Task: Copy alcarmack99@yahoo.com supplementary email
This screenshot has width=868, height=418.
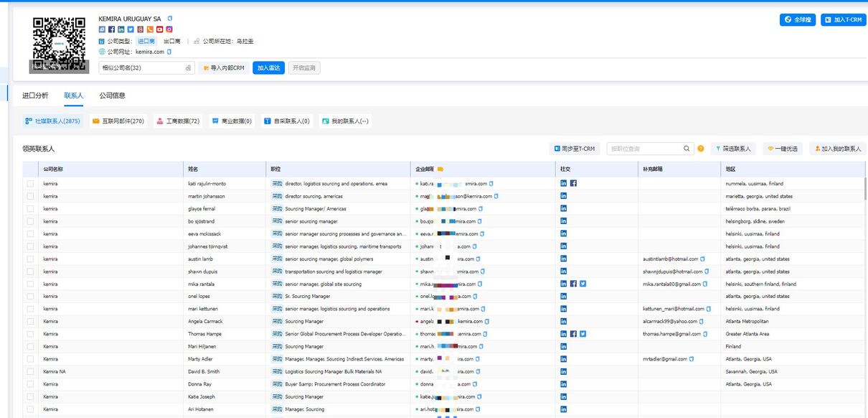Action: click(702, 322)
